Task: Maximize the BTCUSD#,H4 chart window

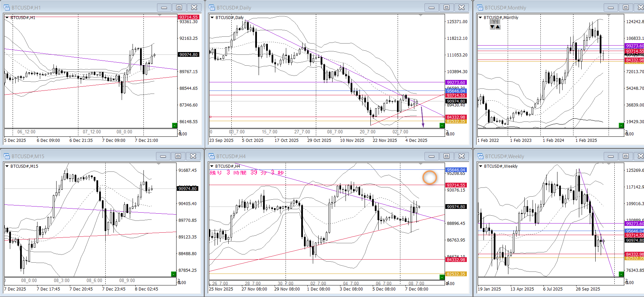Action: tap(446, 156)
